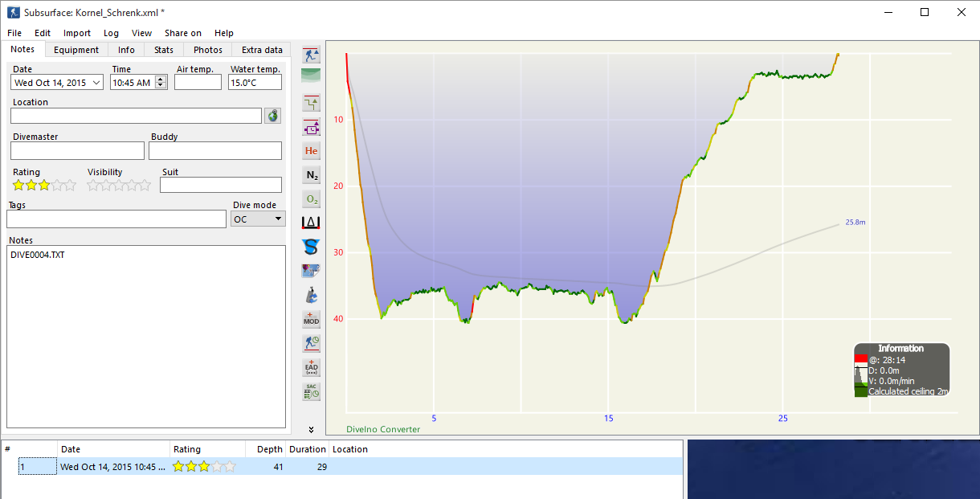This screenshot has width=980, height=499.
Task: Click the Subsurface app icon in title bar
Action: point(13,12)
